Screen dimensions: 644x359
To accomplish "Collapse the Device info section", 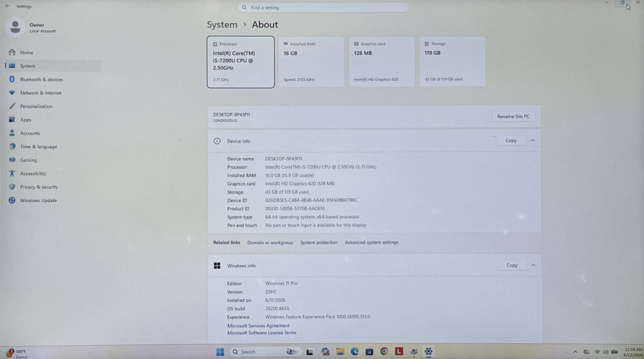I will [533, 141].
